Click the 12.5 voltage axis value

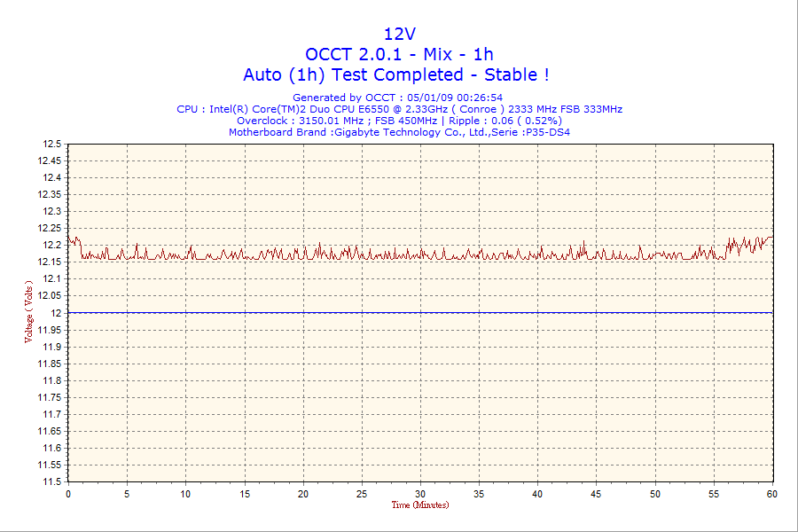point(52,144)
